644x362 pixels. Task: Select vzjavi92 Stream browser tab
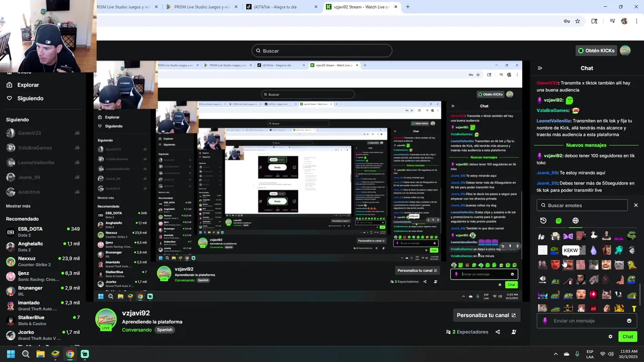pyautogui.click(x=362, y=7)
